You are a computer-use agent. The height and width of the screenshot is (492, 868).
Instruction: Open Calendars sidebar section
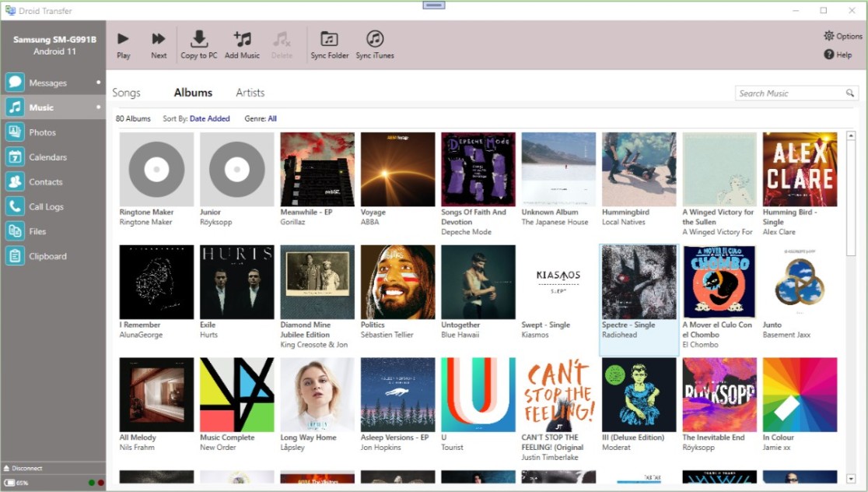(x=53, y=157)
